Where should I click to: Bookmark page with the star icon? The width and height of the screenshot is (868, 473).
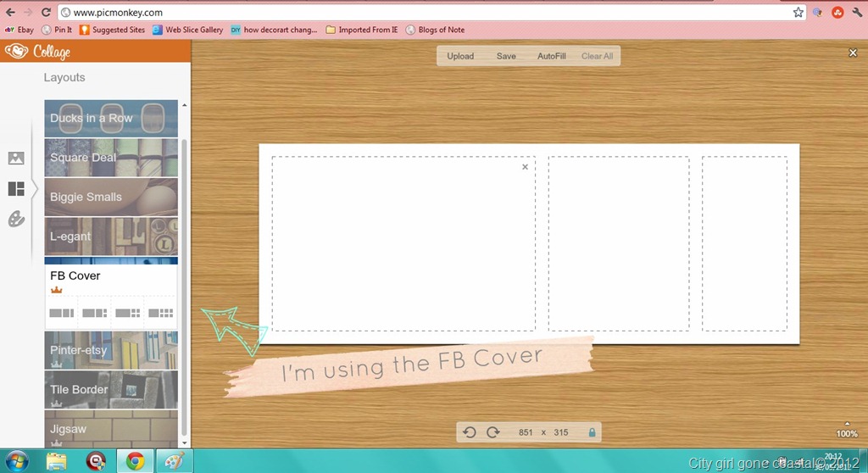click(798, 12)
